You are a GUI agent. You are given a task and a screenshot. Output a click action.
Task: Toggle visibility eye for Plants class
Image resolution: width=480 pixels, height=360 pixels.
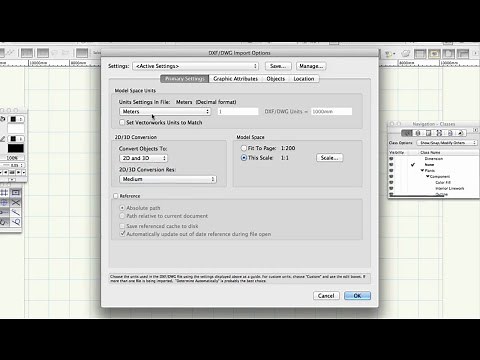[391, 171]
